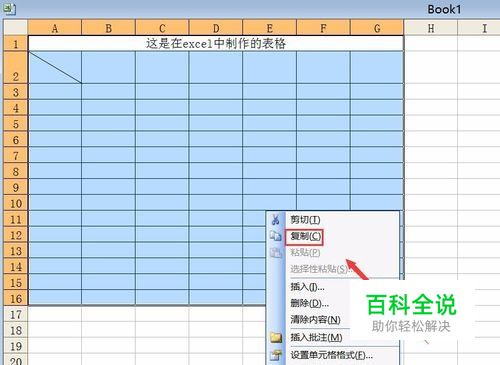Viewport: 500px width, 365px height.
Task: Click the Book1 title text
Action: [x=444, y=9]
